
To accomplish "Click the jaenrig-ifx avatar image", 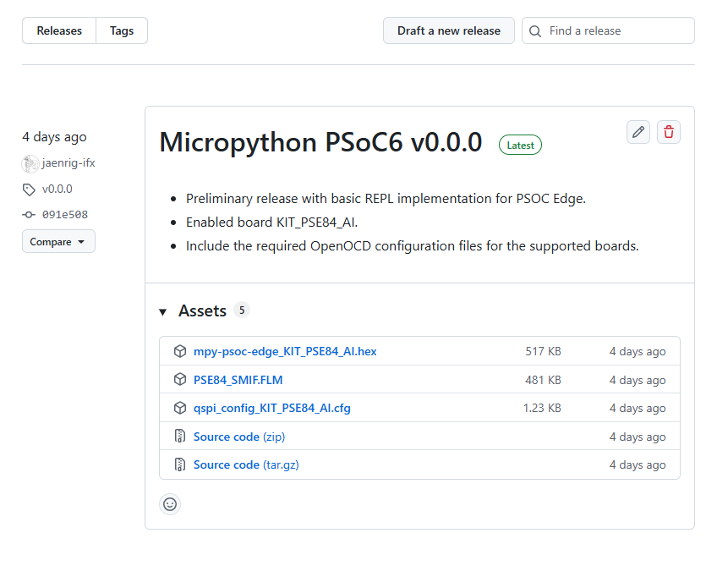I will click(x=30, y=163).
